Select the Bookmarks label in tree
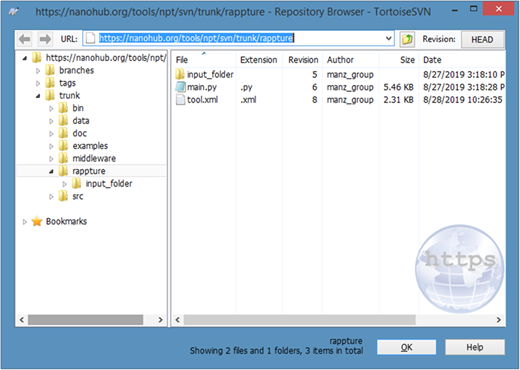 click(x=66, y=221)
